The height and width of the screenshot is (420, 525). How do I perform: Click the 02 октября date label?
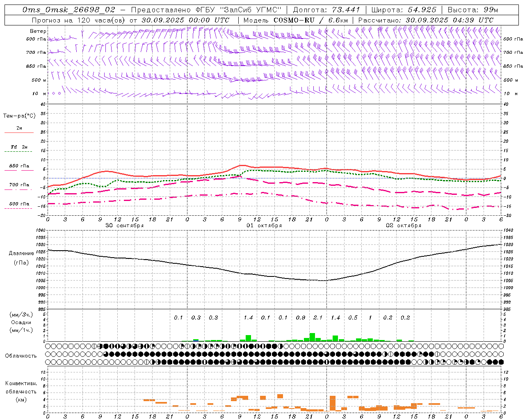(x=404, y=226)
